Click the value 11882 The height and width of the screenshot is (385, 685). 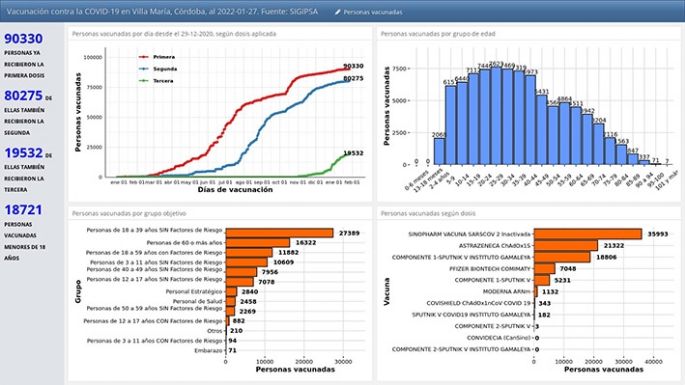point(288,253)
